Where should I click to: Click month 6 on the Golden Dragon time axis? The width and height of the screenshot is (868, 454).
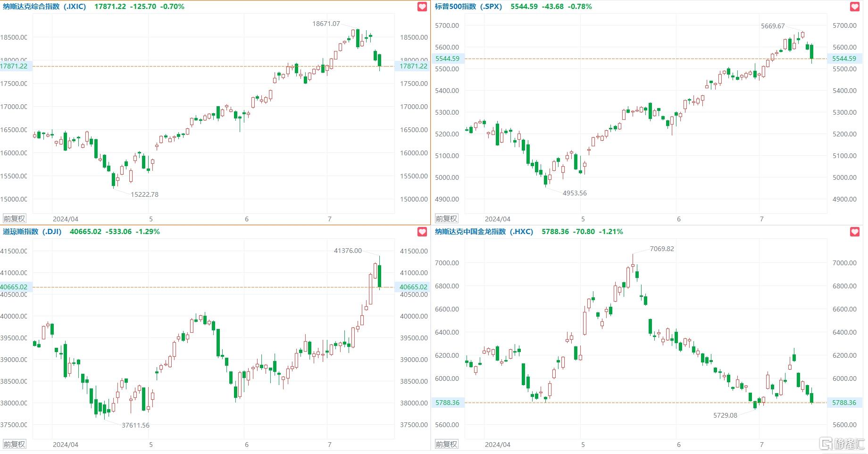point(679,445)
